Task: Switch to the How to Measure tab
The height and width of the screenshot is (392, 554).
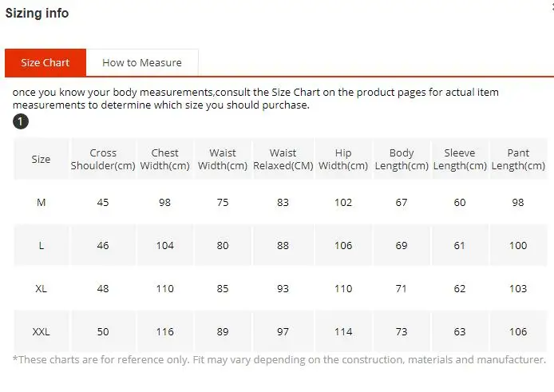Action: tap(142, 62)
